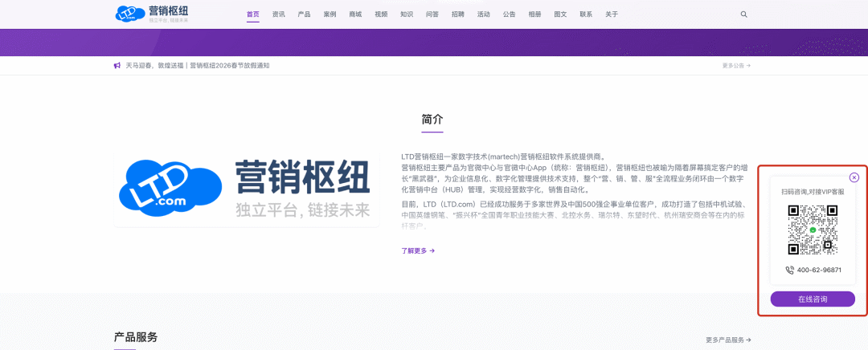Open the 公告 nav item
Image resolution: width=868 pixels, height=350 pixels.
click(510, 14)
